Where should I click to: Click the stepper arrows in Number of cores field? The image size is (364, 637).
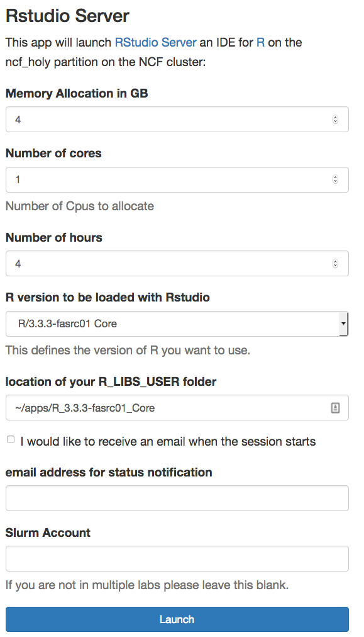[x=335, y=179]
